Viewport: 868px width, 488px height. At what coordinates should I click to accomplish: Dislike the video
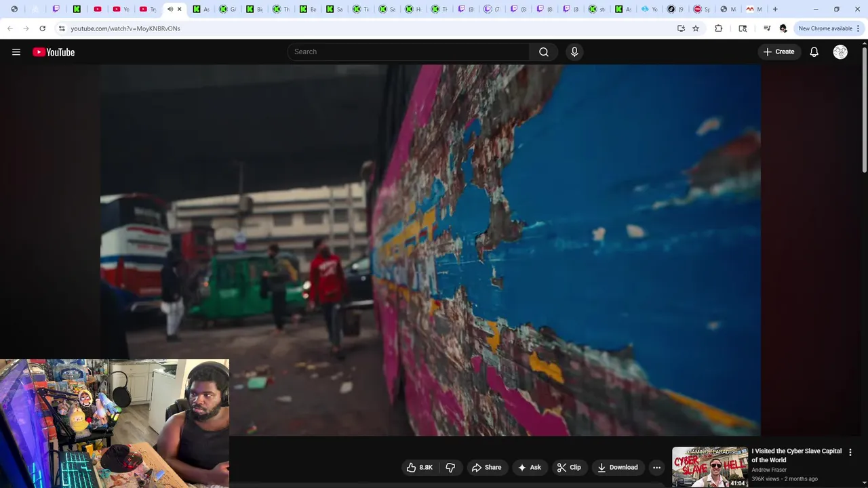pos(450,468)
